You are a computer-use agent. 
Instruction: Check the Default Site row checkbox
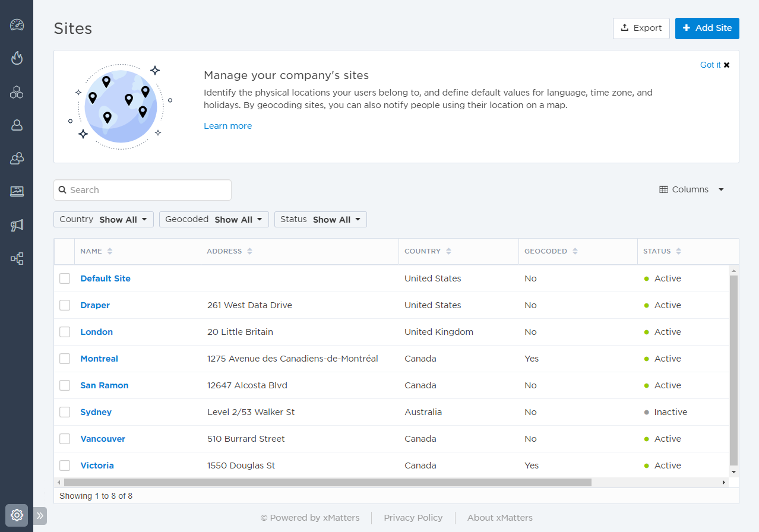[x=65, y=278]
